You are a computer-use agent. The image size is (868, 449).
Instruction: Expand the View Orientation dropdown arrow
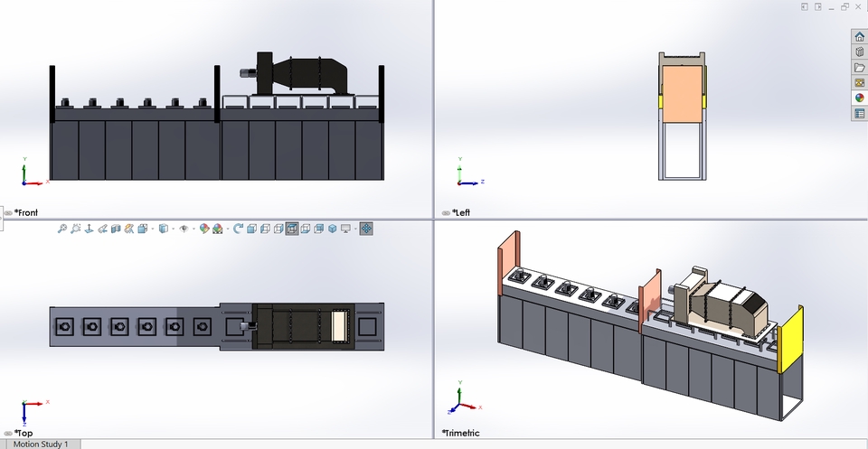(153, 229)
